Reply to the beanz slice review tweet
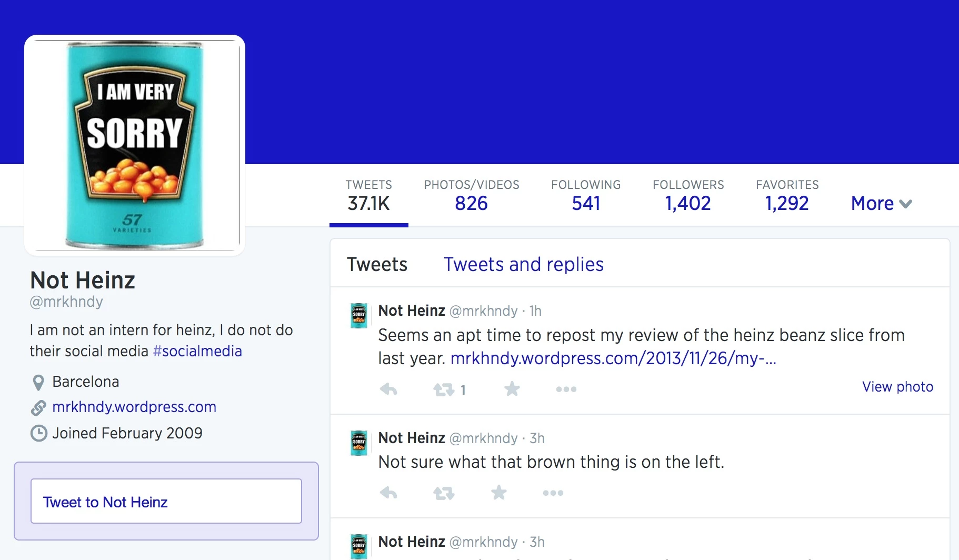This screenshot has width=959, height=560. (x=388, y=389)
